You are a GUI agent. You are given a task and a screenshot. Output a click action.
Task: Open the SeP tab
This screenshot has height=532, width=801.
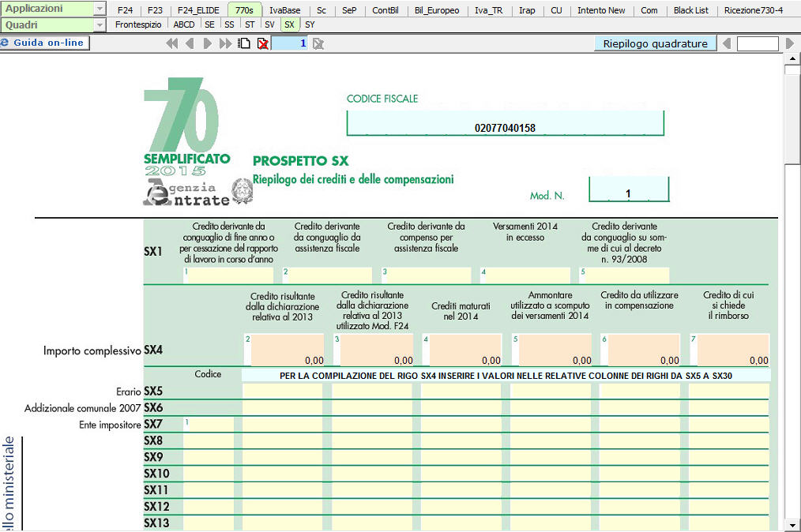[x=349, y=10]
